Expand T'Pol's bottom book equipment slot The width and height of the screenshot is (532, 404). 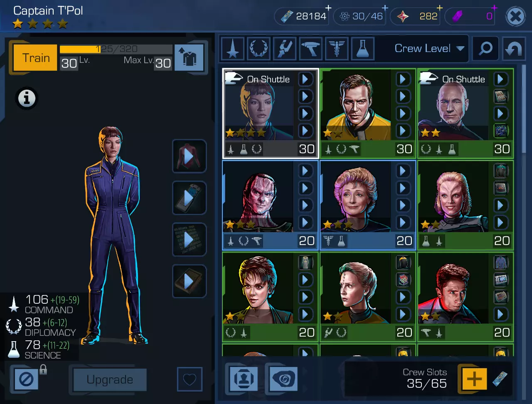189,281
